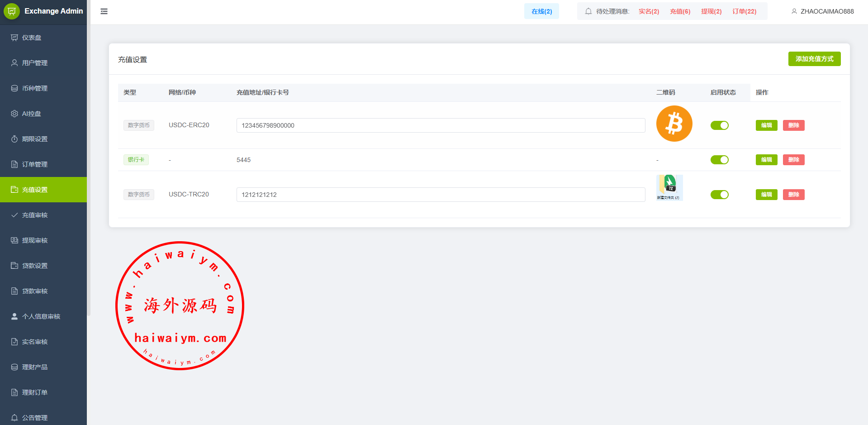Open 币种管理 sidebar section
868x425 pixels.
tap(35, 88)
